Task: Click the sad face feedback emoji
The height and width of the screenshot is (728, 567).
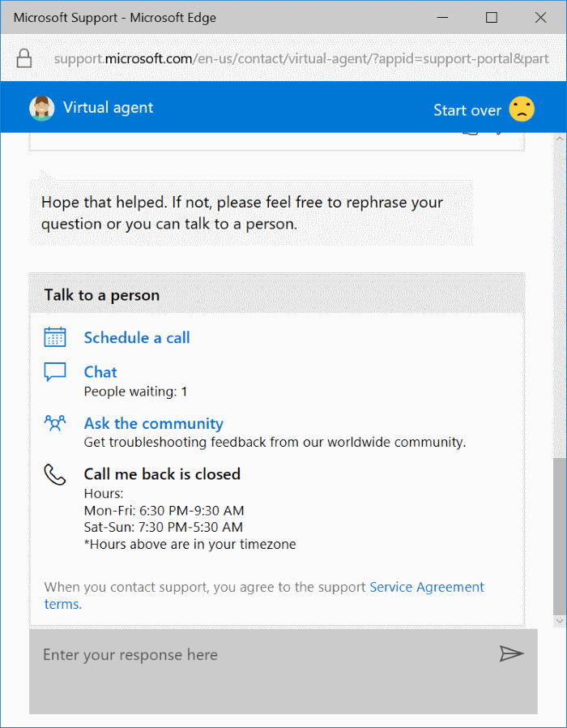Action: pos(522,109)
